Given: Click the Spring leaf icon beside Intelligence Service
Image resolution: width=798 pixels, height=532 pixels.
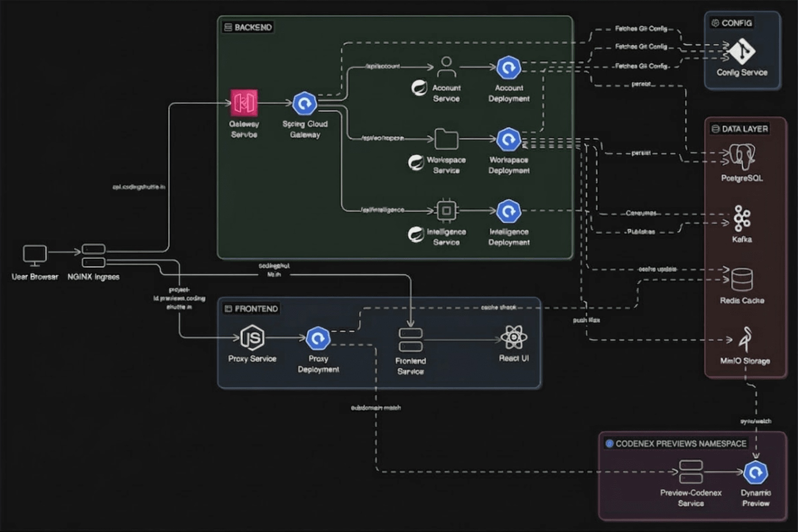Looking at the screenshot, I should [416, 235].
